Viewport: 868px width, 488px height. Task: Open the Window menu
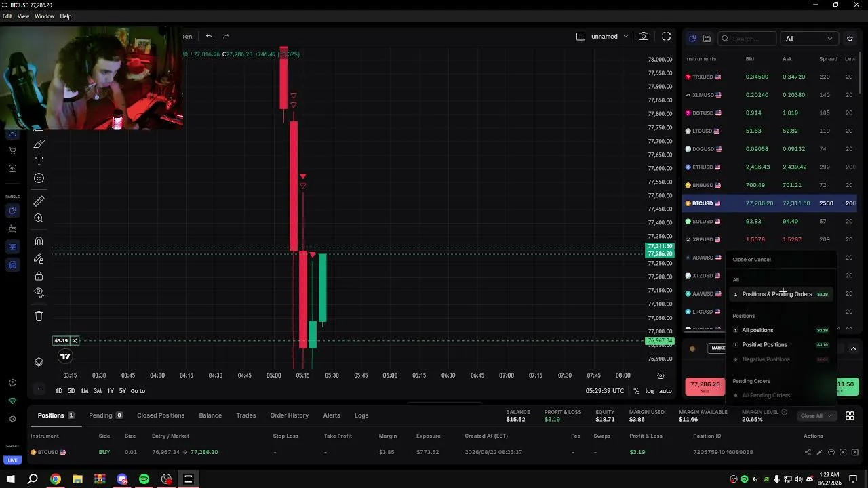coord(45,16)
